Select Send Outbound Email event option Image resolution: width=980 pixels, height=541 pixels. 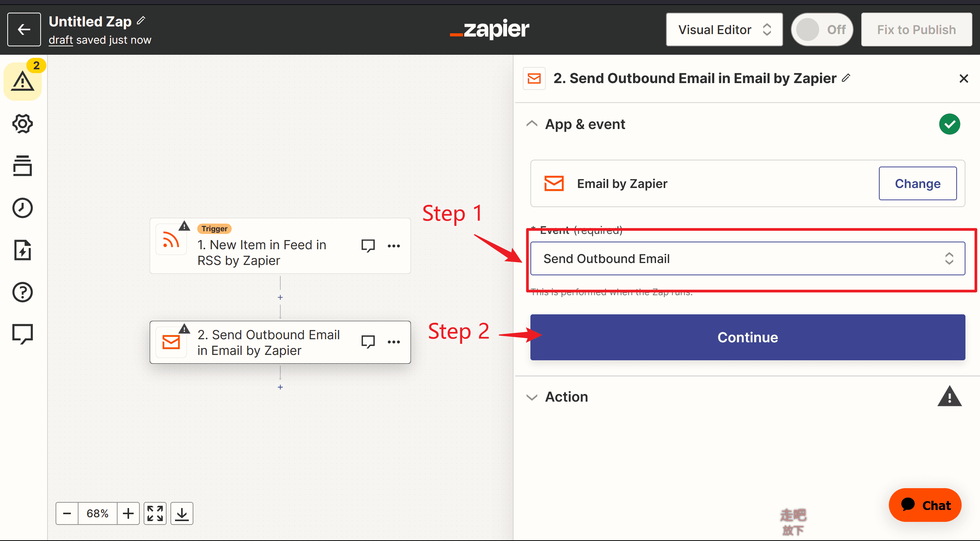point(746,258)
